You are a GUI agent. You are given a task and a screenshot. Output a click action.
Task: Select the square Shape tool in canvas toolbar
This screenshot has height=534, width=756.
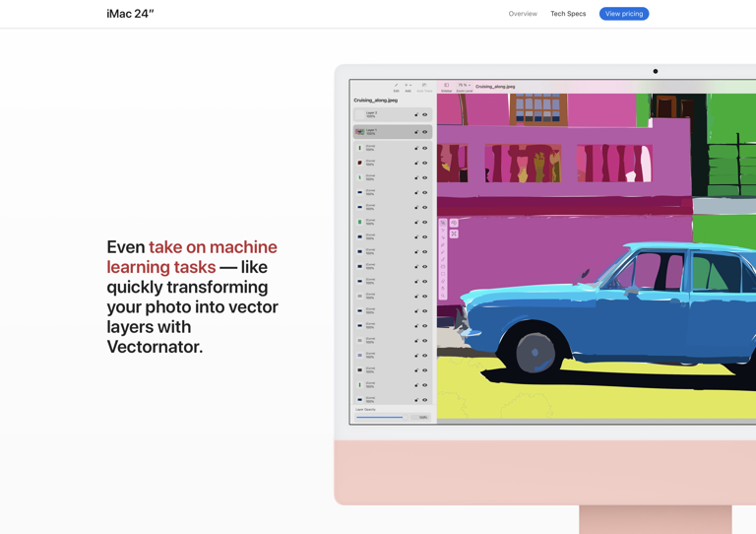coord(443,274)
